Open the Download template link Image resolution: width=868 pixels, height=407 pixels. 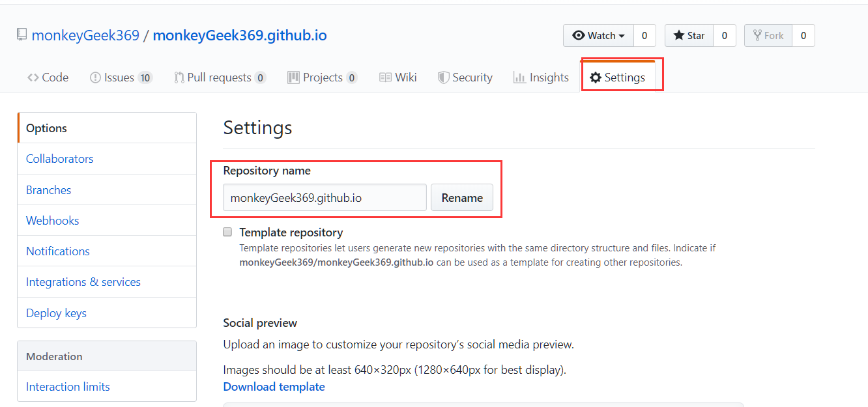(274, 387)
